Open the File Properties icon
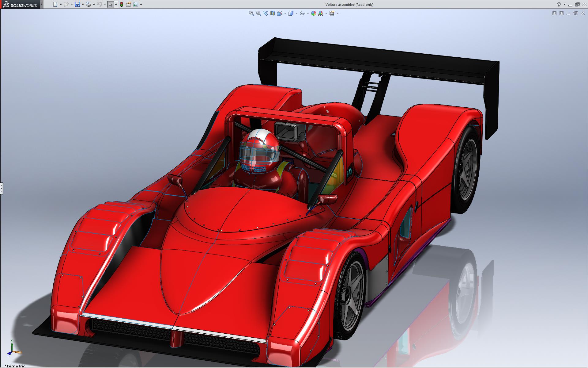This screenshot has height=368, width=588. tap(128, 4)
